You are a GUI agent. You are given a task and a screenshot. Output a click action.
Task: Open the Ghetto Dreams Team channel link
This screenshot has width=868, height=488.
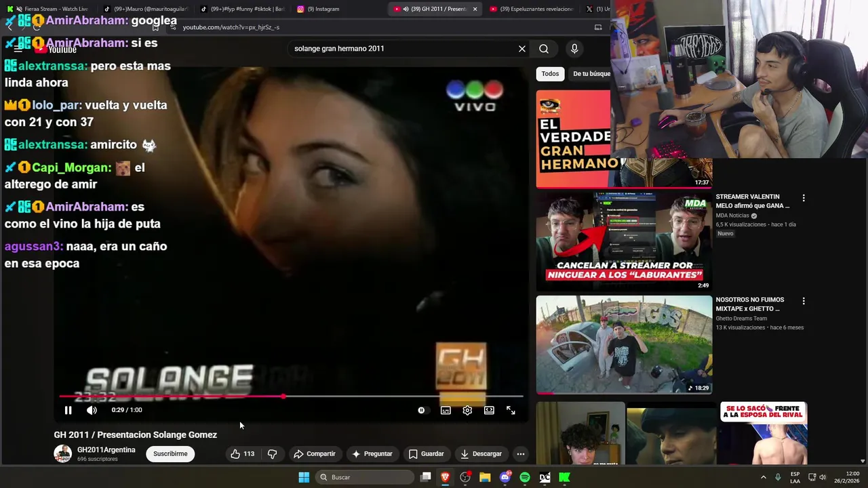pos(741,319)
